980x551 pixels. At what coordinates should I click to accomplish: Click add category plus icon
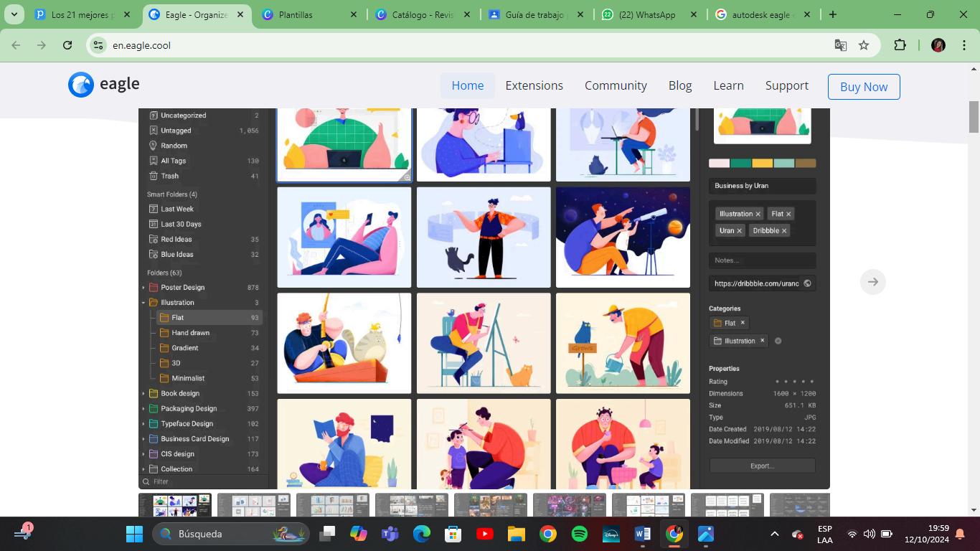click(778, 341)
